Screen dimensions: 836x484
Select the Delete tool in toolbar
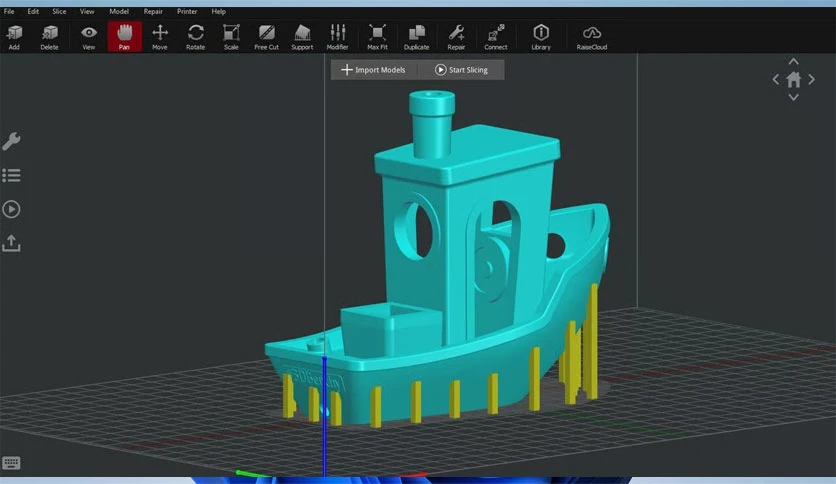click(49, 37)
